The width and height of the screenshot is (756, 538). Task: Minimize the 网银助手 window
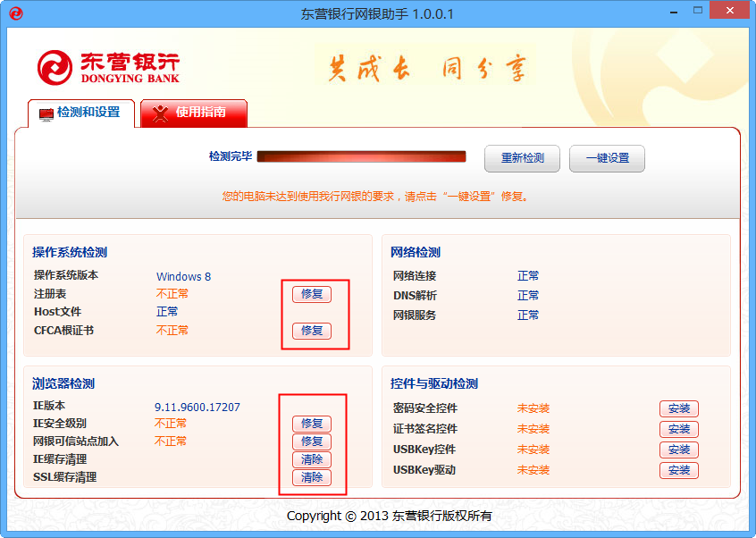674,12
